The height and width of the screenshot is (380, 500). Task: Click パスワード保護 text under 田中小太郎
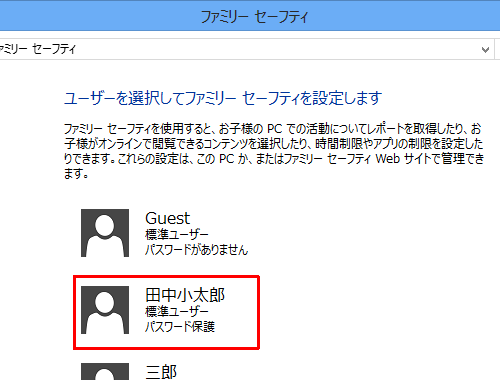(180, 326)
